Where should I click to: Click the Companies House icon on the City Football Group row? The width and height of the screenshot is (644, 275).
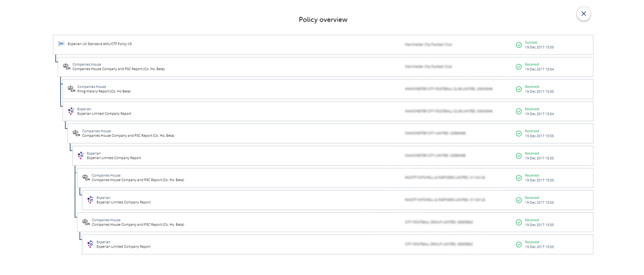(86, 222)
